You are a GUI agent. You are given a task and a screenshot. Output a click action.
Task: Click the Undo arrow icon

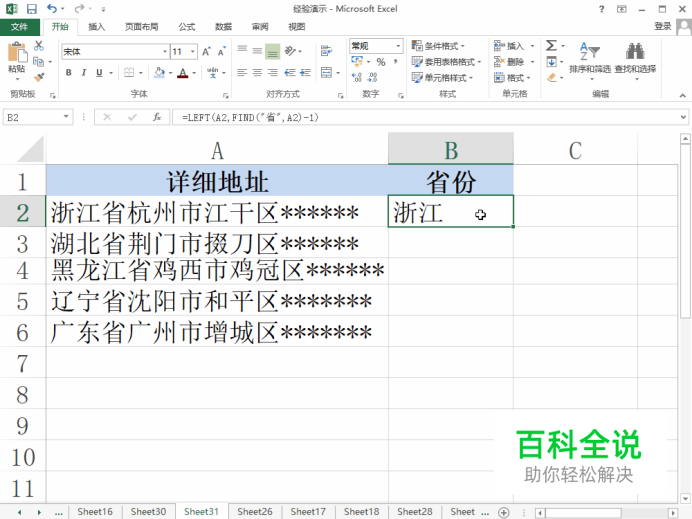pyautogui.click(x=52, y=8)
